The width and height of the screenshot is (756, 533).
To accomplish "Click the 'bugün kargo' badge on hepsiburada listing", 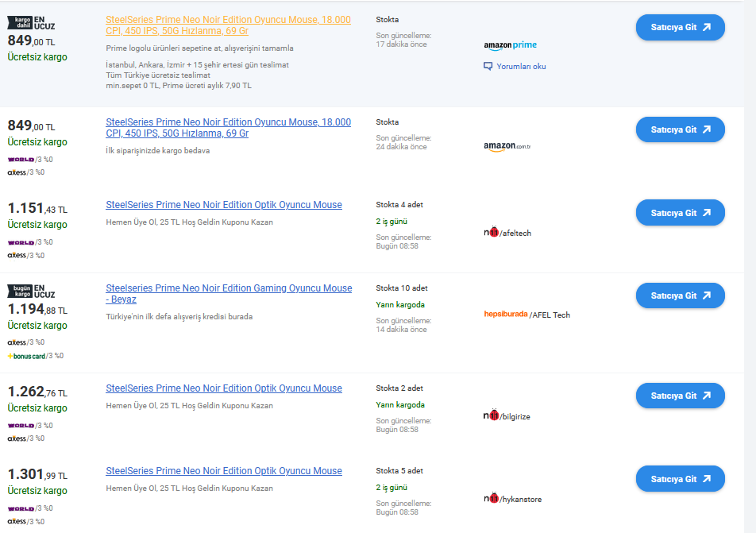I will point(19,292).
